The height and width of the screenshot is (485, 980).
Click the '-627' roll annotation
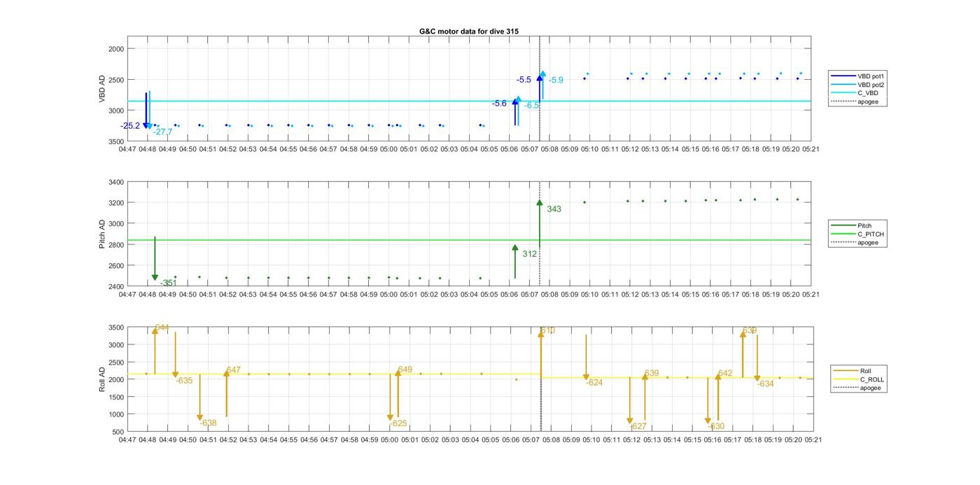pyautogui.click(x=638, y=426)
